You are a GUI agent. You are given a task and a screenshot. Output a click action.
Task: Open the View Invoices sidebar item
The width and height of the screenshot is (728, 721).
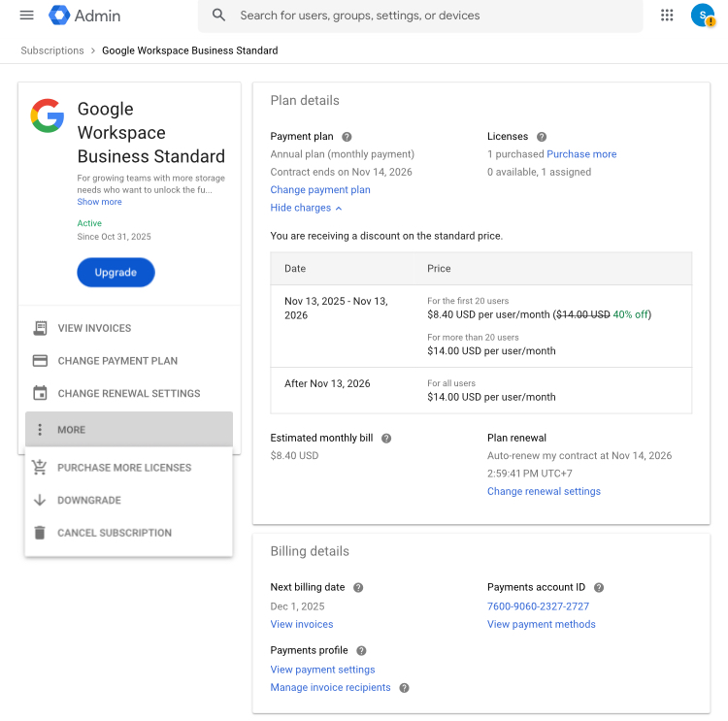[x=94, y=328]
